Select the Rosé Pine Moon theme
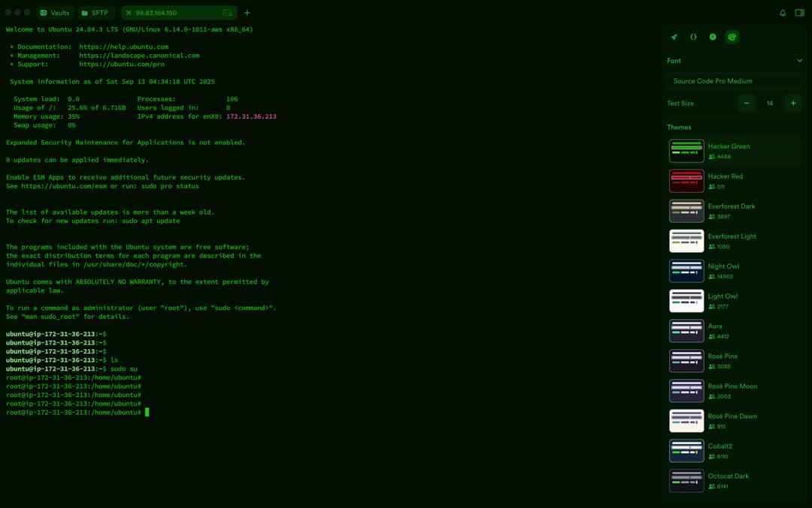Image resolution: width=812 pixels, height=508 pixels. click(734, 391)
